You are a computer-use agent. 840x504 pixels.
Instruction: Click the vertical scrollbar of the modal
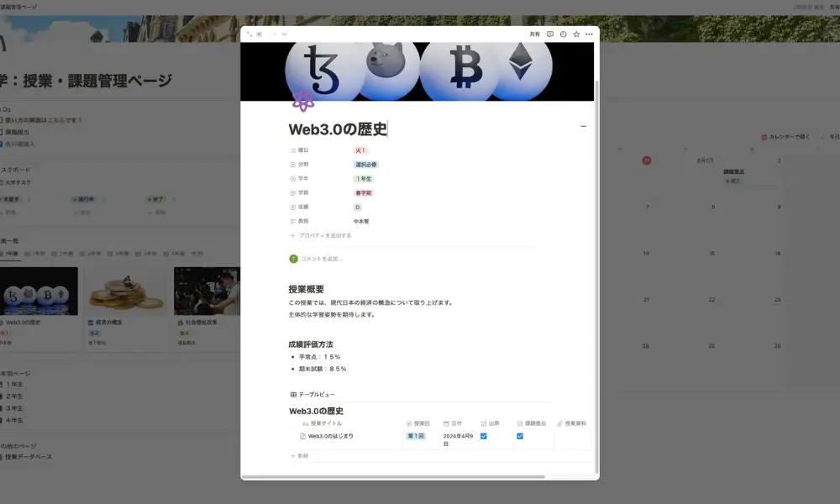pyautogui.click(x=596, y=277)
